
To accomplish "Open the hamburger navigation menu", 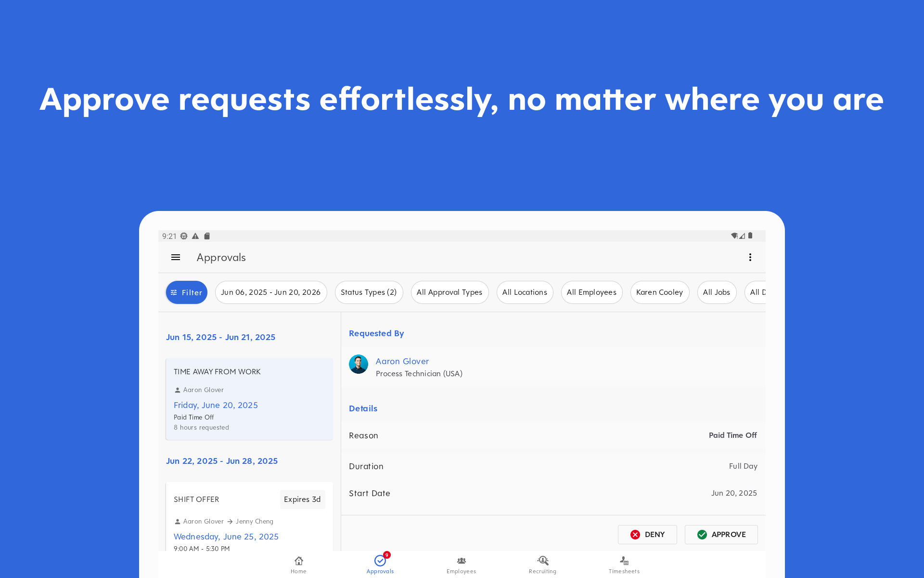I will tap(176, 257).
